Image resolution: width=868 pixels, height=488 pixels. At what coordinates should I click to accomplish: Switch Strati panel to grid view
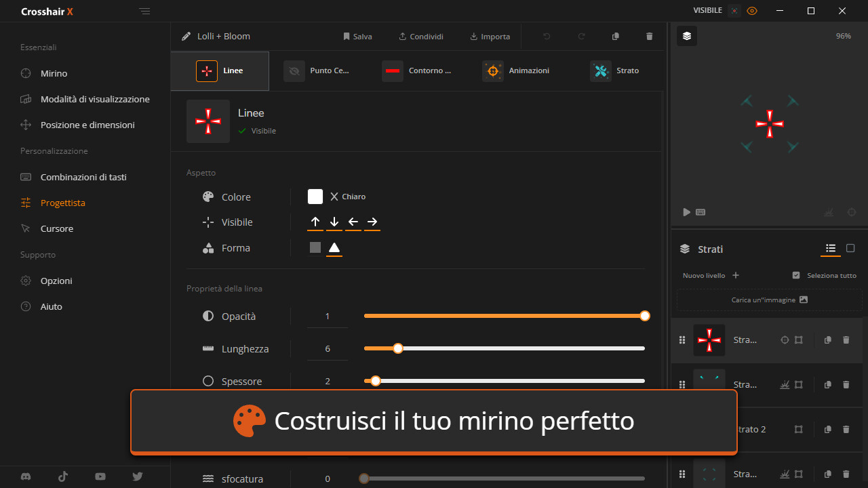pyautogui.click(x=850, y=249)
